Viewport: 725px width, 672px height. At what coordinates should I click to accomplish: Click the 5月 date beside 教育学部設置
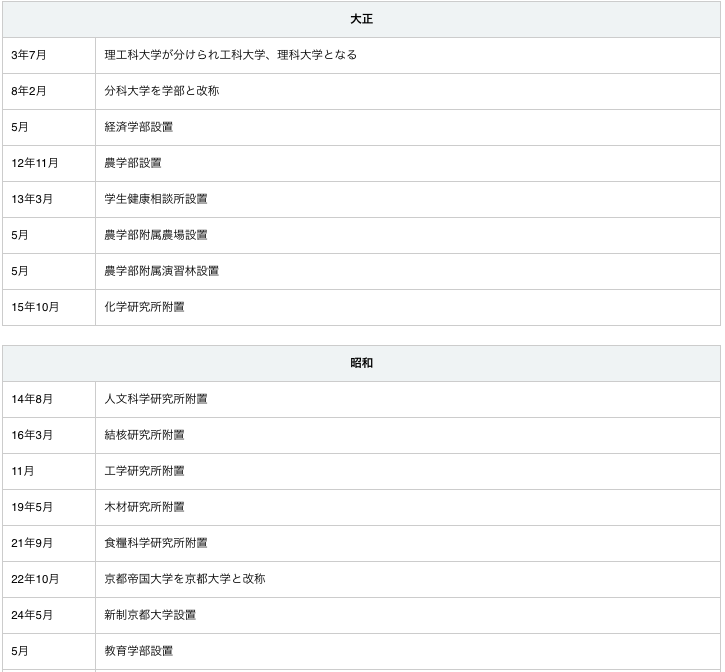click(x=49, y=652)
